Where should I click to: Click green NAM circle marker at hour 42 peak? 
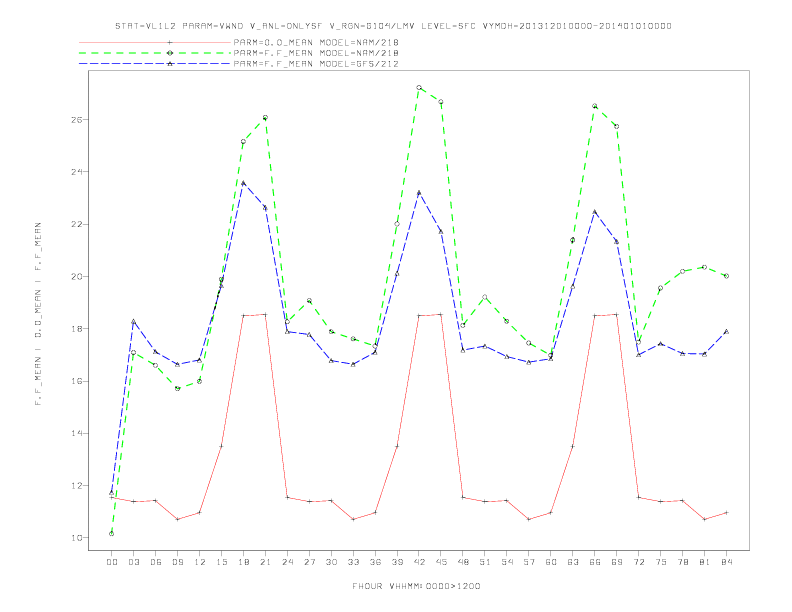coord(419,87)
